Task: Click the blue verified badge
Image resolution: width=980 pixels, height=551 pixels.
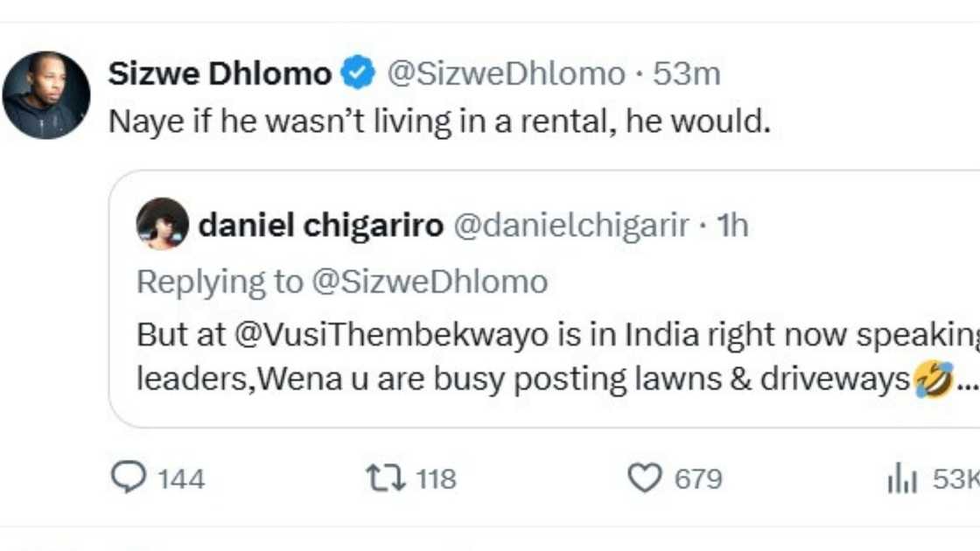Action: 358,74
